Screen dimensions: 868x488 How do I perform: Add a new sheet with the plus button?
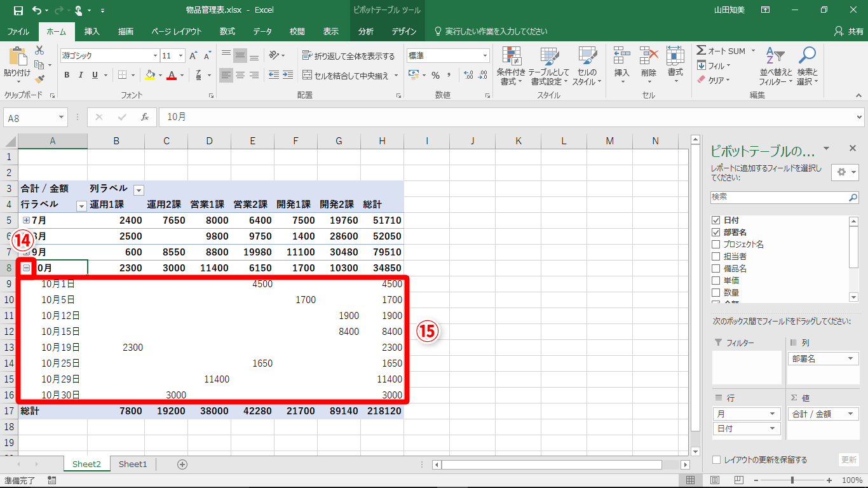click(x=182, y=464)
